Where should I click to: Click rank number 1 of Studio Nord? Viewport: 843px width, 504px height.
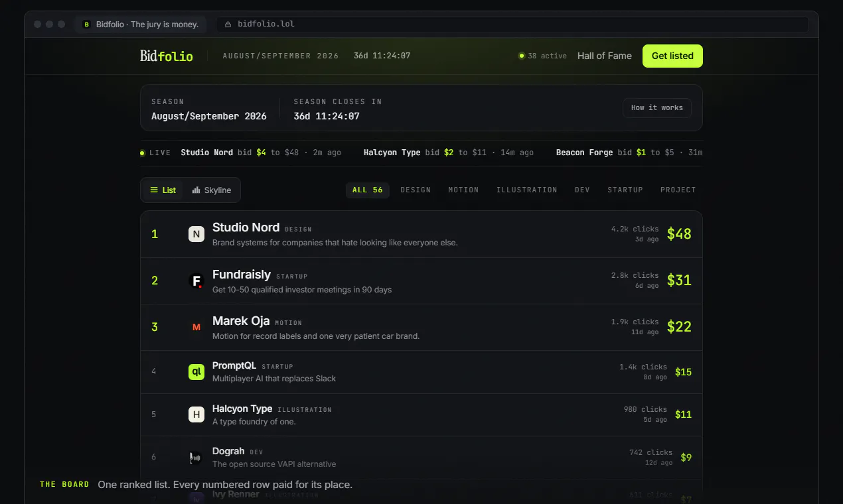[x=155, y=234]
